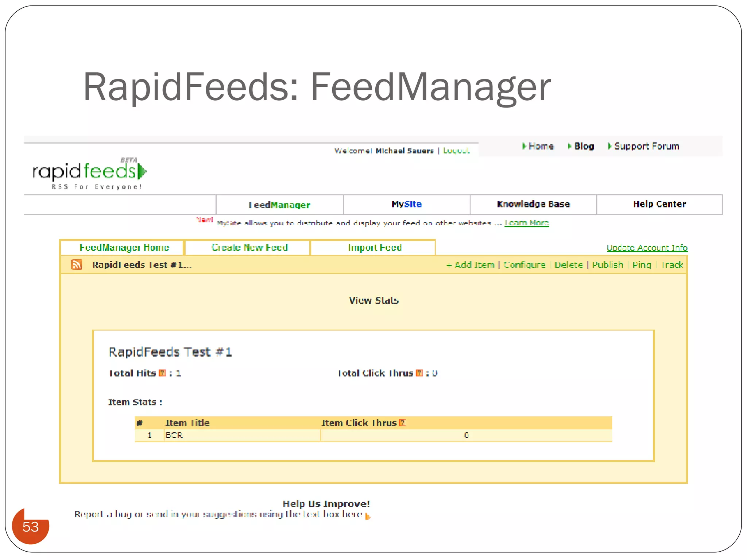
Task: Click the Update Account Info link
Action: click(x=647, y=248)
